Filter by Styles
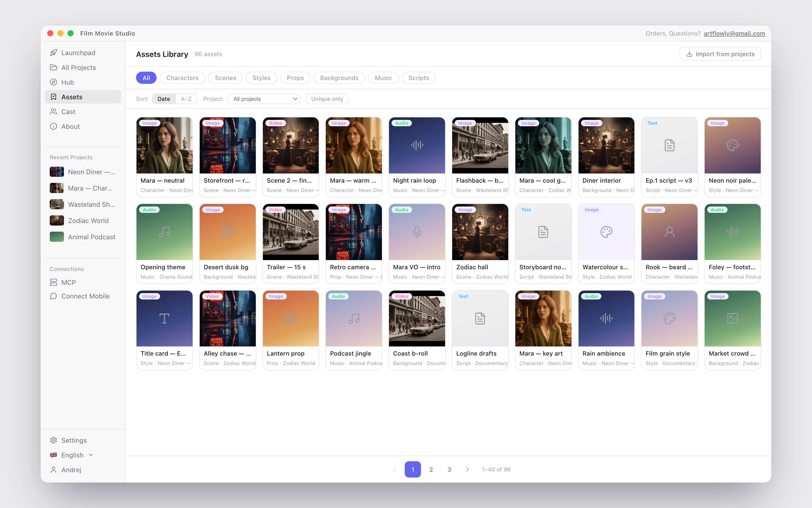The width and height of the screenshot is (812, 508). point(261,78)
